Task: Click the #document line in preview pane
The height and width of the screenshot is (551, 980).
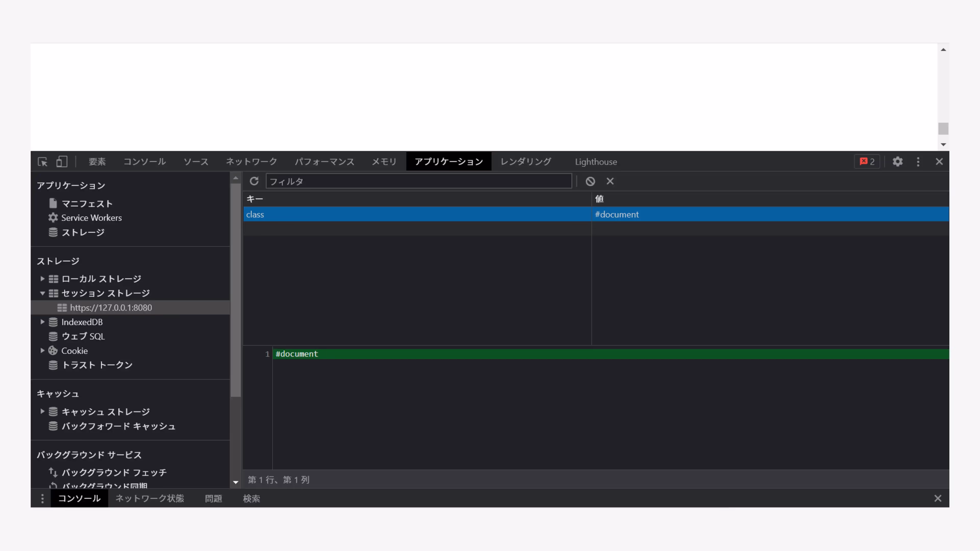Action: click(611, 354)
